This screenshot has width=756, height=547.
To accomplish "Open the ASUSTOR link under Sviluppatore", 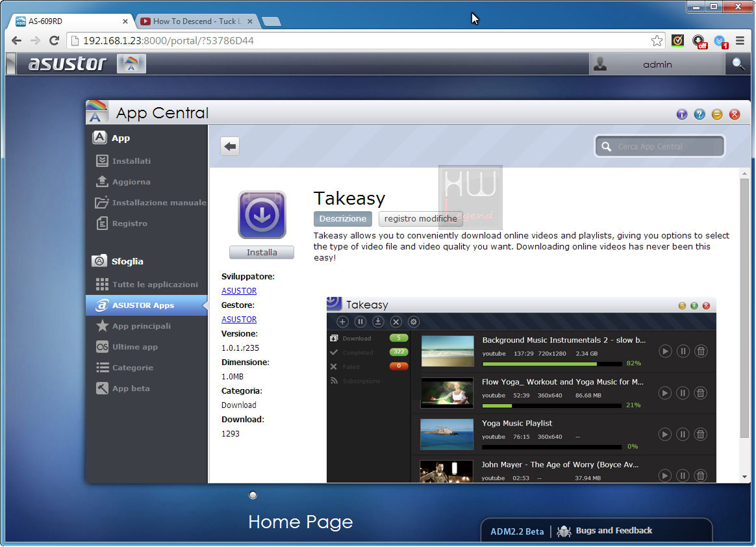I will [239, 291].
